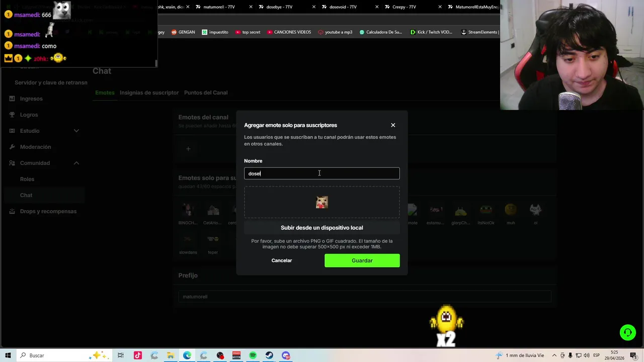
Task: Open the Windows Start menu
Action: [8, 355]
